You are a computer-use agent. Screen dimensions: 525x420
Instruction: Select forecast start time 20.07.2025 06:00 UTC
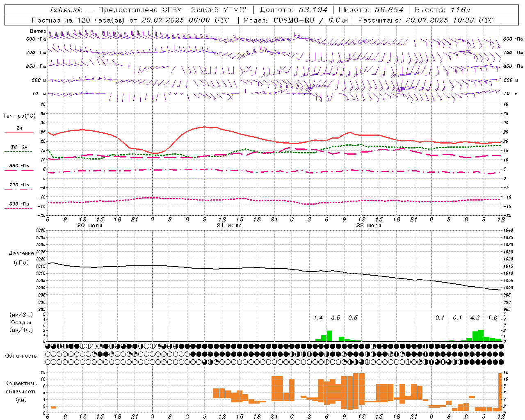tap(185, 20)
